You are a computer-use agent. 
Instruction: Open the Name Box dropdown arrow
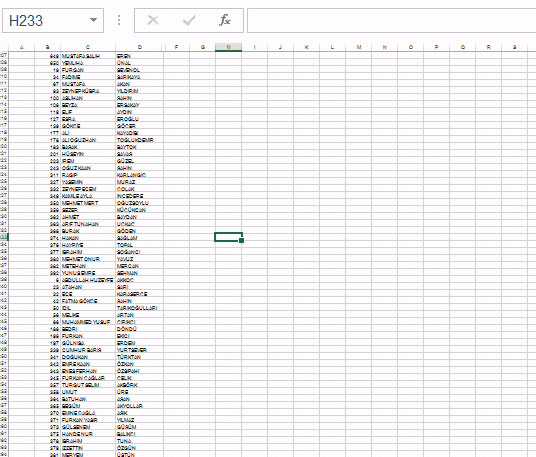pos(93,20)
